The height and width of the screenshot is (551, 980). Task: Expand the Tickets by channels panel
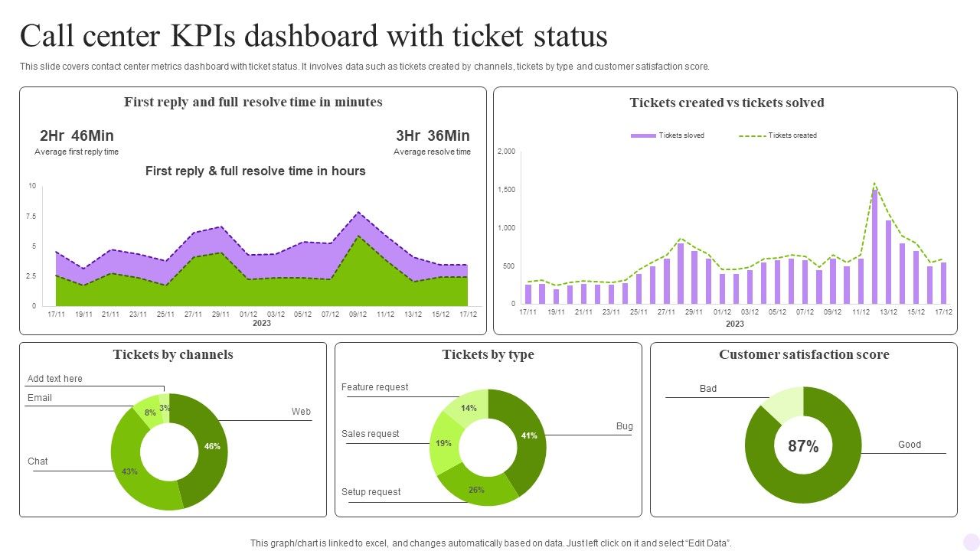[173, 354]
